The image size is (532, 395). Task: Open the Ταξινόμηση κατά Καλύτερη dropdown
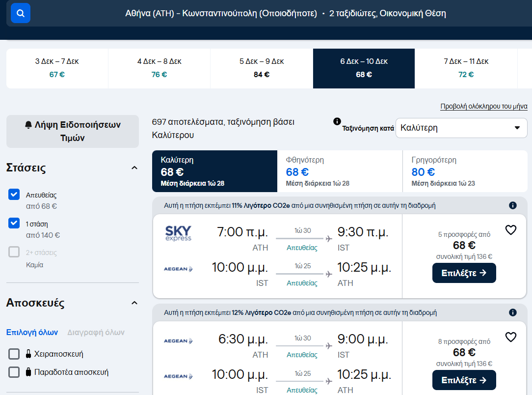[x=461, y=128]
